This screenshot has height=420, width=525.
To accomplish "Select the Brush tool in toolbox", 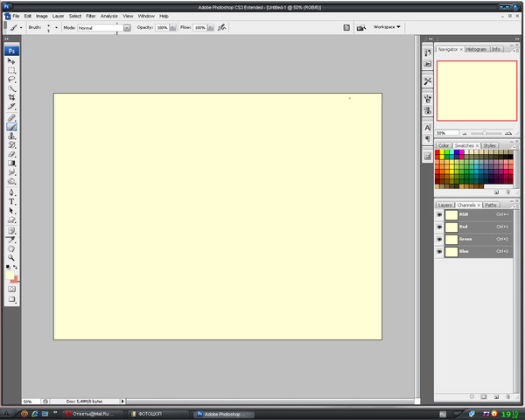I will coord(11,127).
